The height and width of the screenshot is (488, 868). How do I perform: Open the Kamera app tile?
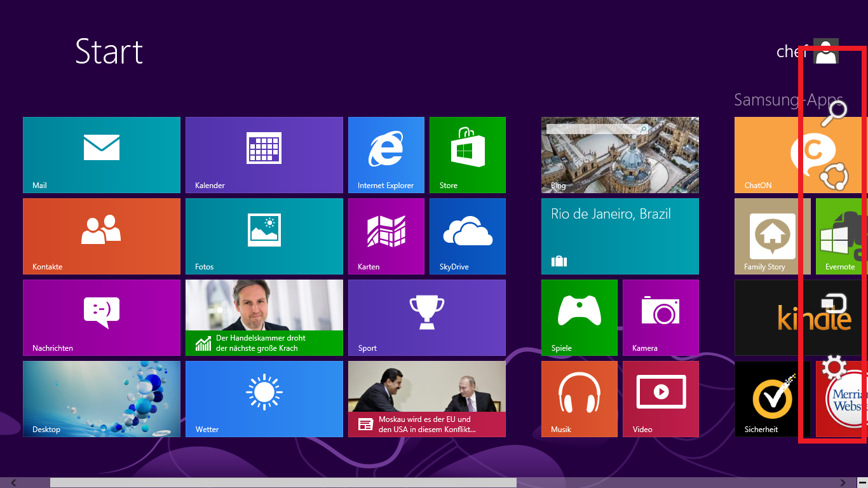click(x=660, y=317)
